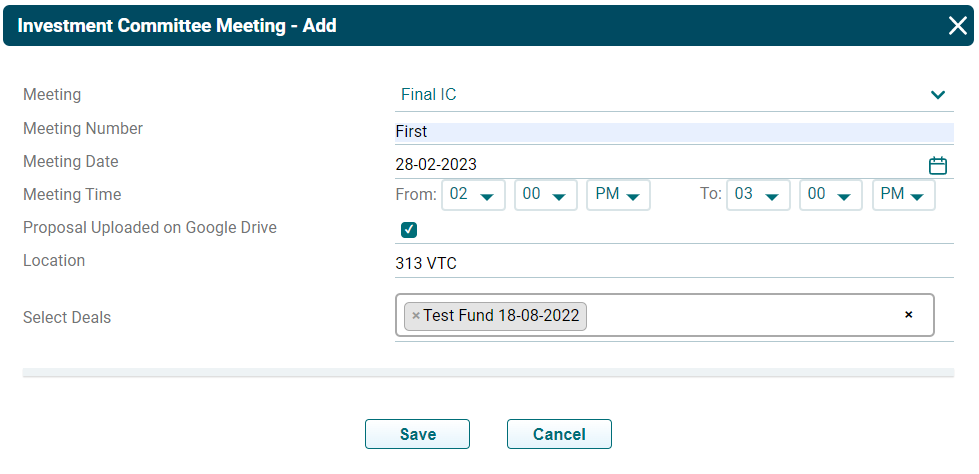Open the Meeting Date calendar picker icon

click(x=937, y=165)
